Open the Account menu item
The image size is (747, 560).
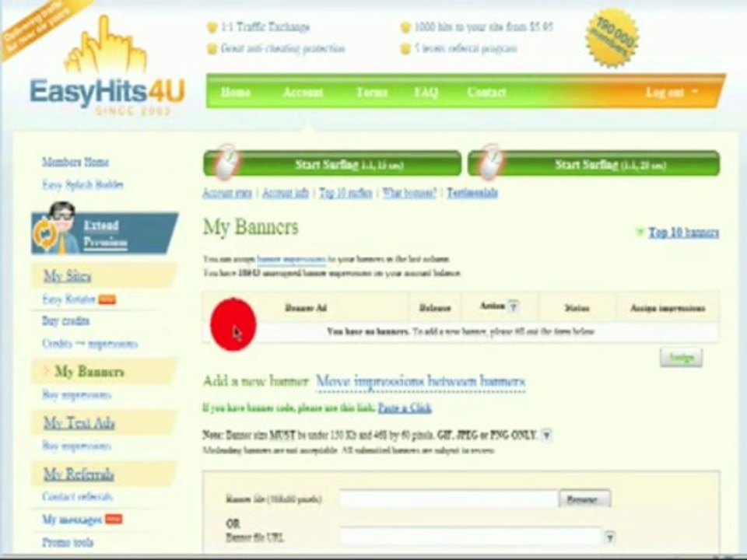(303, 93)
